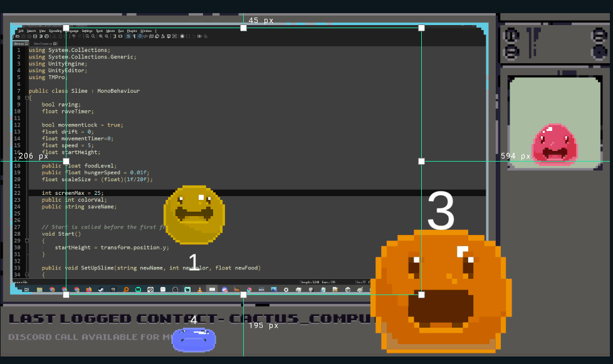The image size is (613, 364).
Task: Toggle Word Wrap in the toolbar
Action: pos(128,36)
